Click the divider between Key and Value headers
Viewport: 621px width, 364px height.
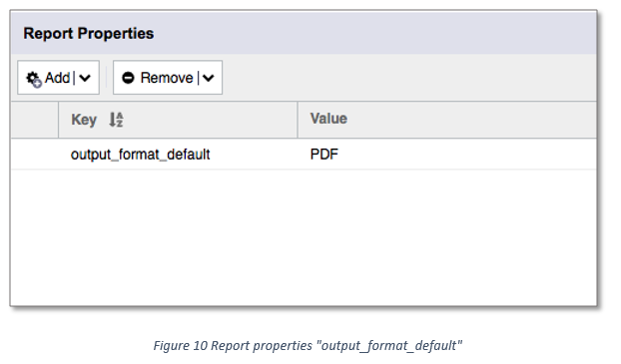click(298, 120)
